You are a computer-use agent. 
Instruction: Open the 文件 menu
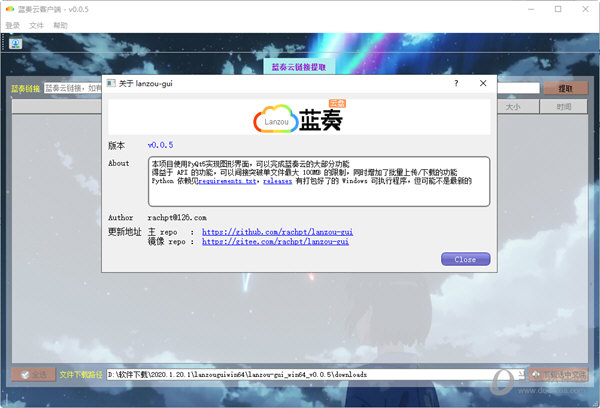(36, 26)
